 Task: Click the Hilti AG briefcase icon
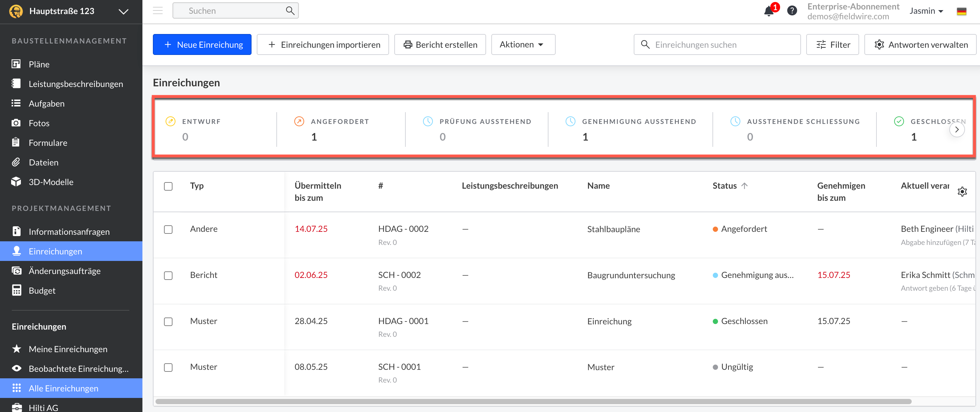point(16,407)
